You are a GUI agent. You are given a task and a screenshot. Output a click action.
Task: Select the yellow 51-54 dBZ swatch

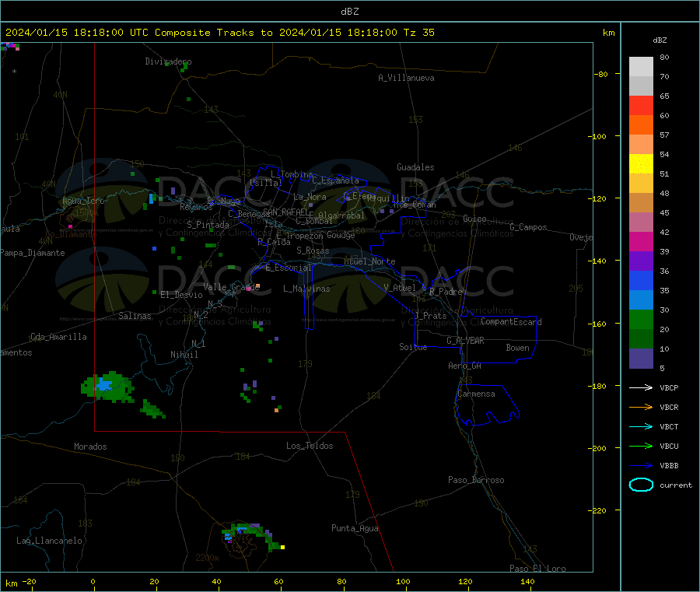(641, 164)
